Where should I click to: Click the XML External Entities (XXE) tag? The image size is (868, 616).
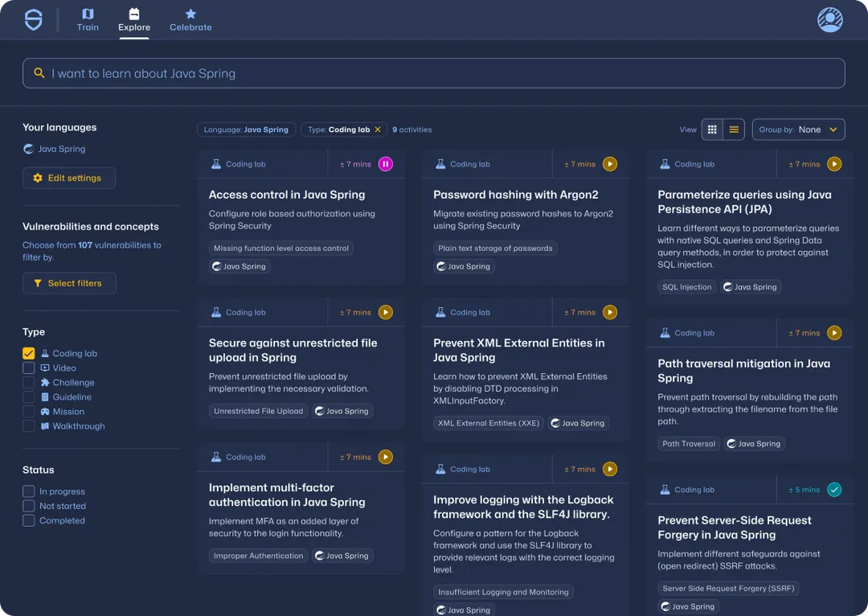pyautogui.click(x=489, y=423)
